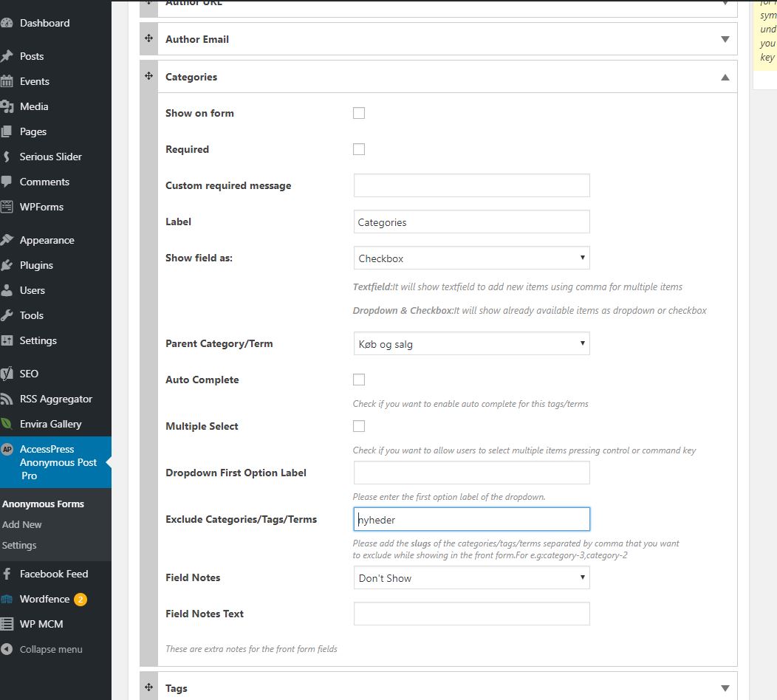777x700 pixels.
Task: Open the Parent Category/Term dropdown
Action: 472,344
